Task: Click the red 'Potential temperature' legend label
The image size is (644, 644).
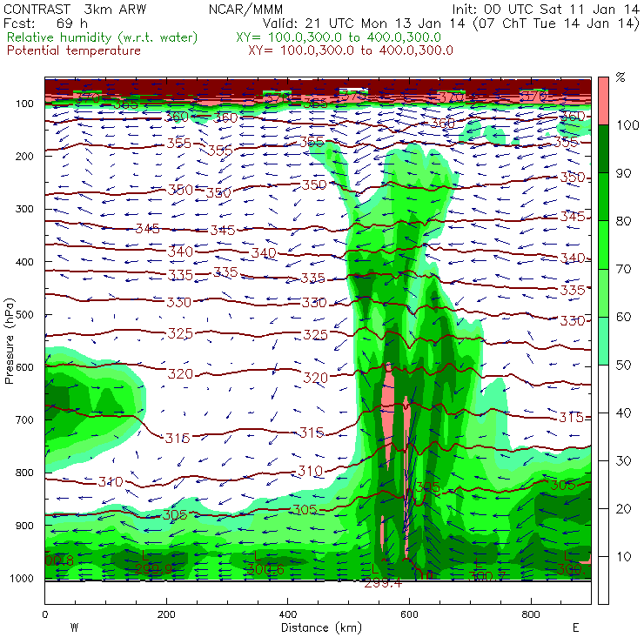Action: [x=74, y=51]
